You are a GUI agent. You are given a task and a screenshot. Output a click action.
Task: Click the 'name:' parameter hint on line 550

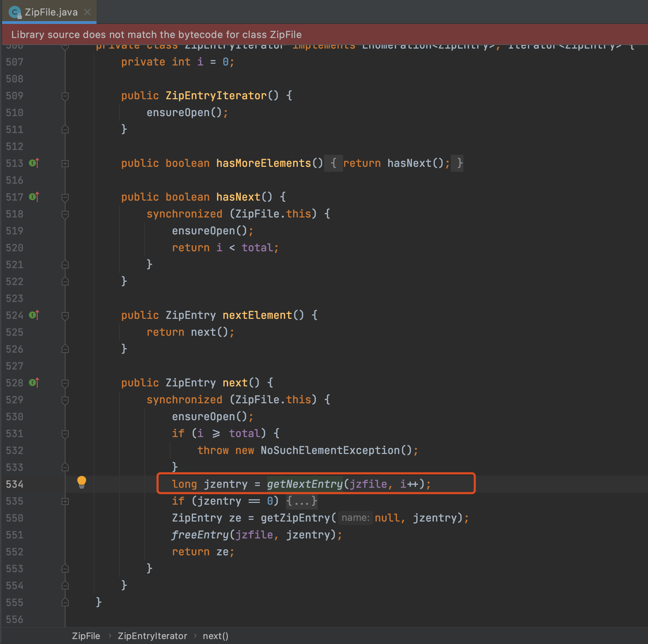click(x=355, y=518)
